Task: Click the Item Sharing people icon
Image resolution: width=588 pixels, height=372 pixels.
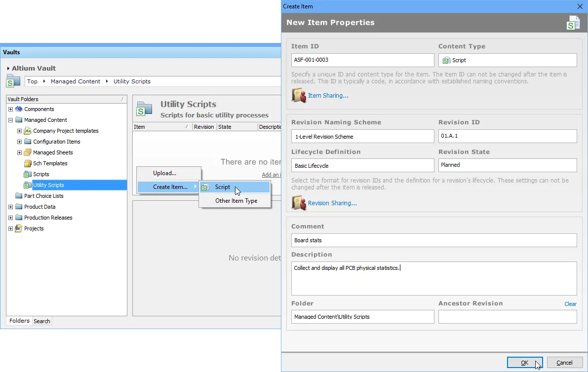Action: point(299,96)
